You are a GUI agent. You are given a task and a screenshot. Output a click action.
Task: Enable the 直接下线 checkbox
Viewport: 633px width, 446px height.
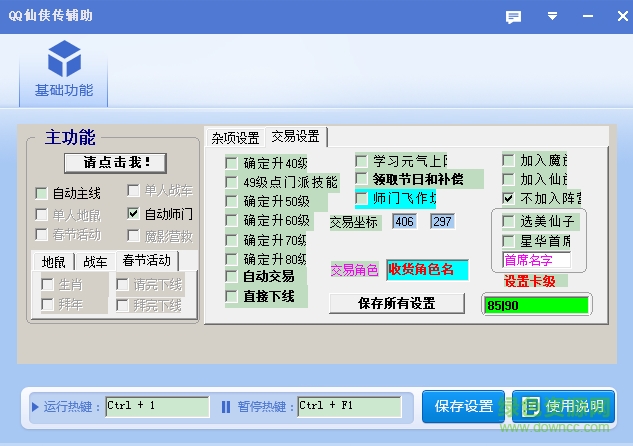pyautogui.click(x=231, y=297)
